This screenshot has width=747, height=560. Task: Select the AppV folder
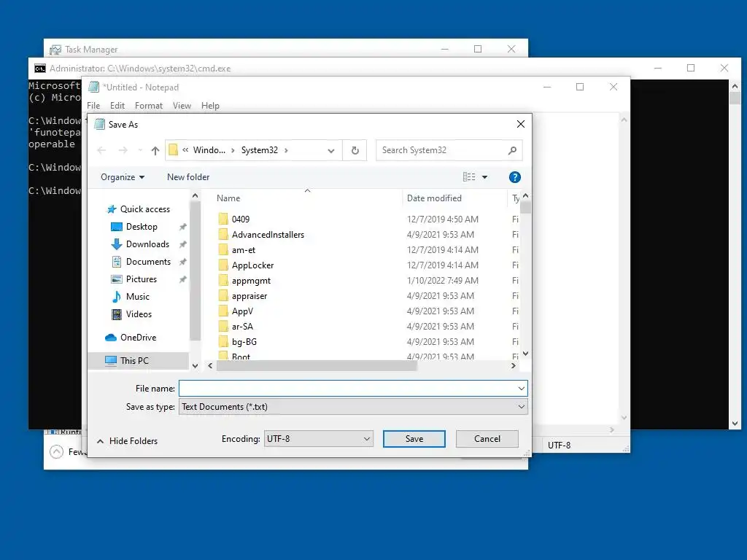coord(242,311)
